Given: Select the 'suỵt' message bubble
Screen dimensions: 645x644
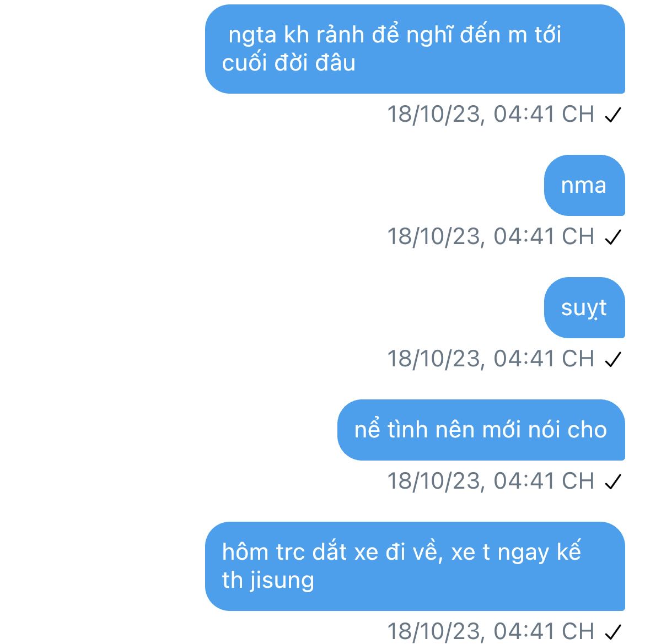Looking at the screenshot, I should point(584,307).
